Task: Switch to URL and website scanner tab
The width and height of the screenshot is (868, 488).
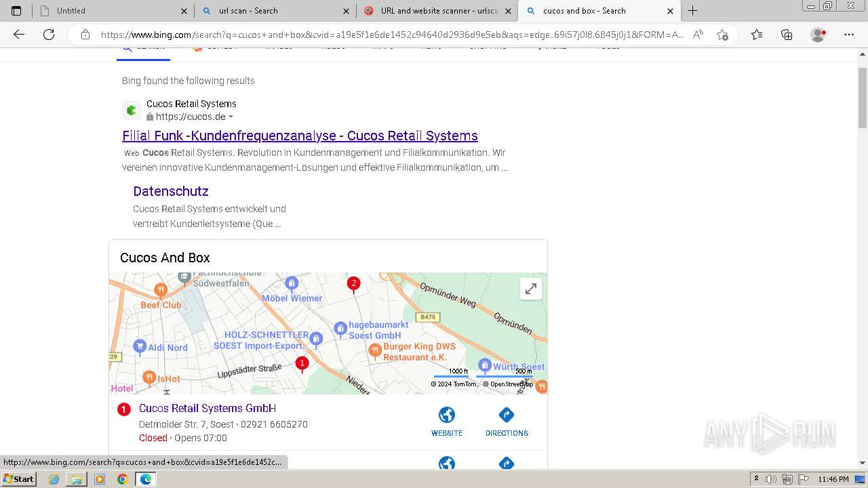Action: (x=436, y=11)
